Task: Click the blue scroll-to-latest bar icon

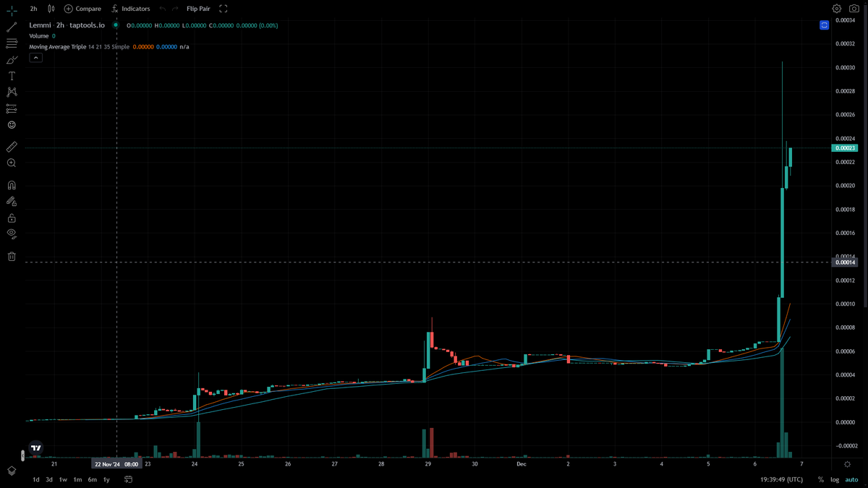Action: point(824,25)
